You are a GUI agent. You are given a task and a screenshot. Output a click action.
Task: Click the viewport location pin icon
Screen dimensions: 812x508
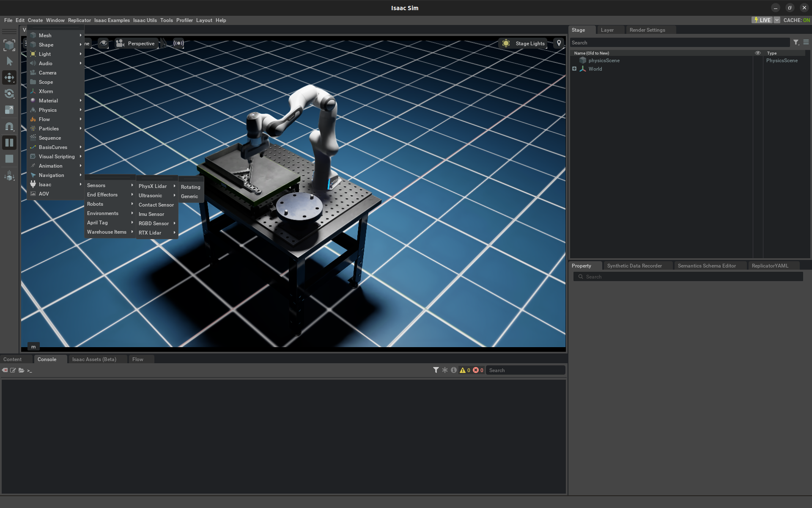click(x=559, y=43)
